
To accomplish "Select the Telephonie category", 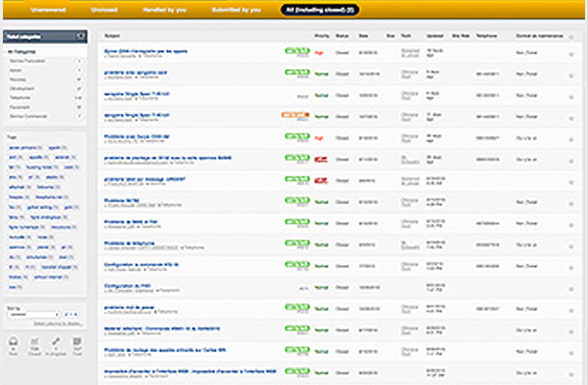I will coord(20,98).
